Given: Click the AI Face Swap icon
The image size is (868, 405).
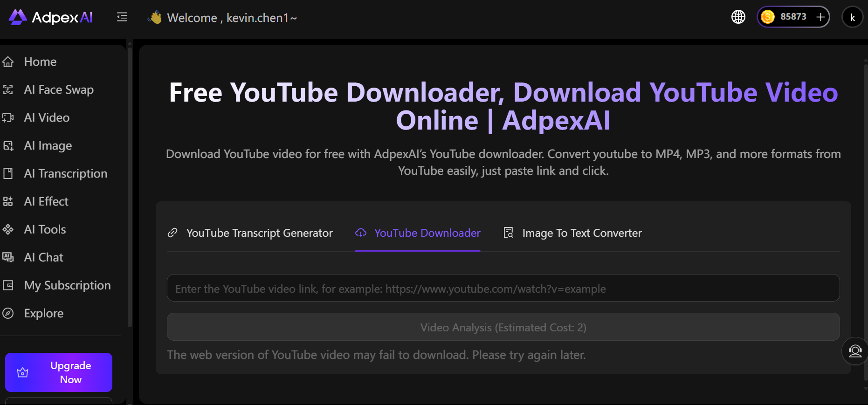Looking at the screenshot, I should point(8,89).
